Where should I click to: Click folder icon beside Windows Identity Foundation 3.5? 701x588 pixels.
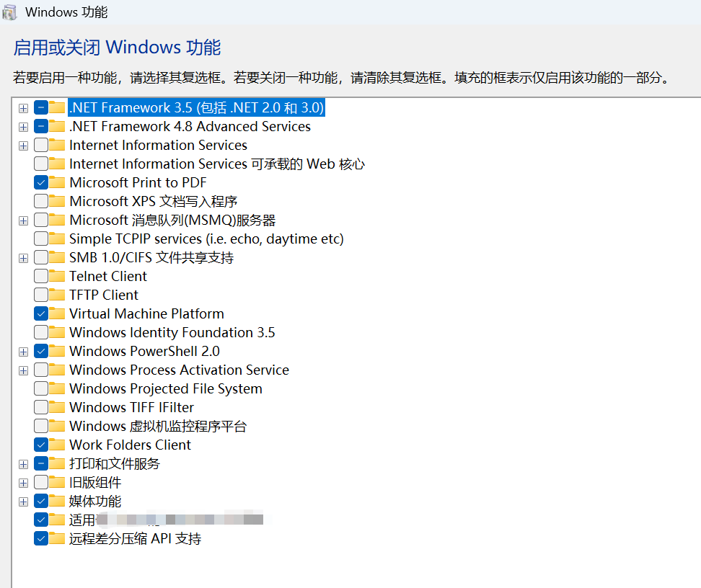[57, 333]
